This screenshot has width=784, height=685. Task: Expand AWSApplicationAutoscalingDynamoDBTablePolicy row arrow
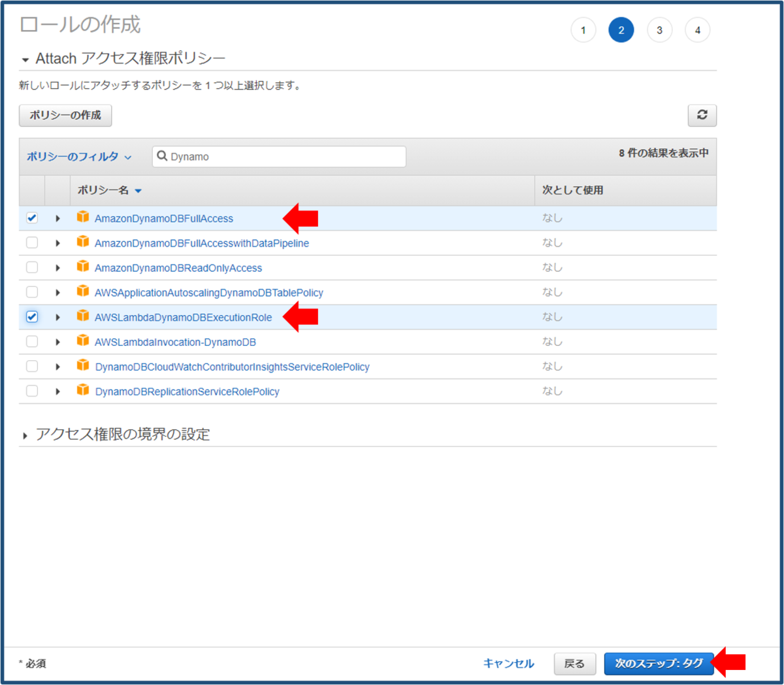click(x=57, y=293)
